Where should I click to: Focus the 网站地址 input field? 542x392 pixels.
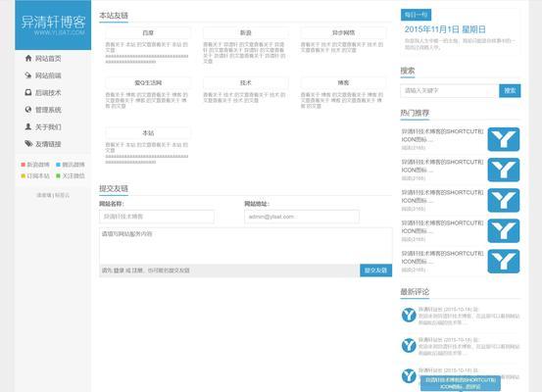302,217
